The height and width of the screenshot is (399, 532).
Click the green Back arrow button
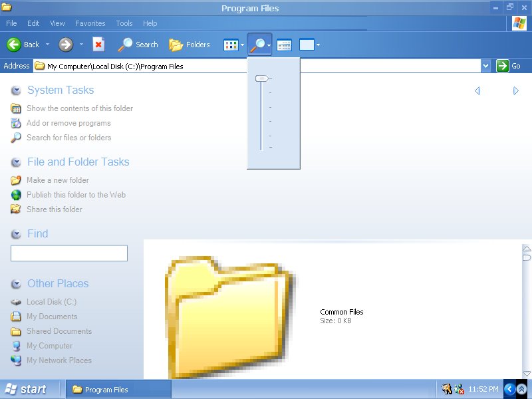(x=14, y=45)
